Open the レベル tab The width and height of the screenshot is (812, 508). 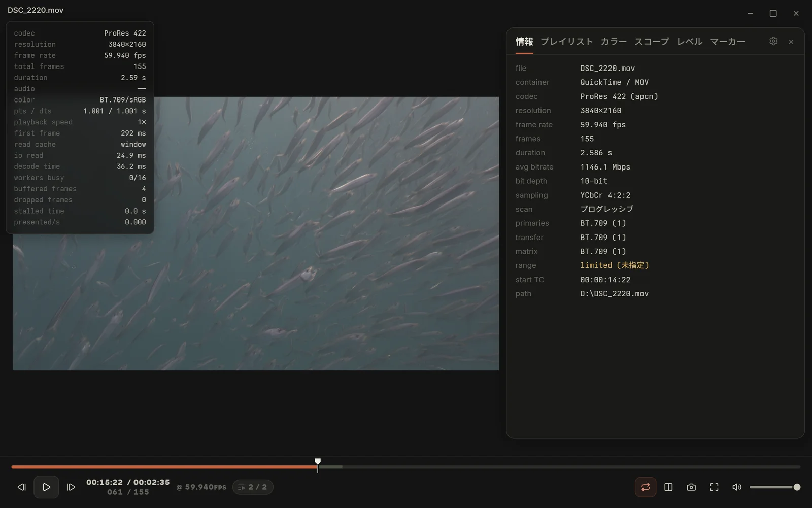(690, 42)
